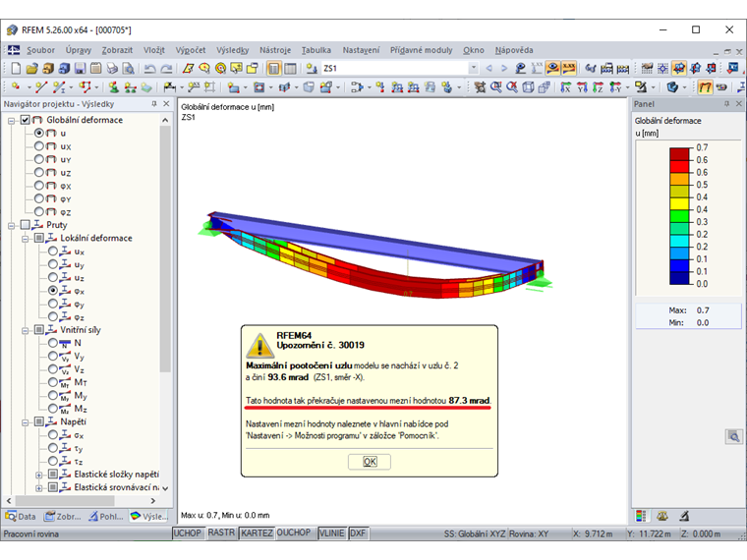The width and height of the screenshot is (747, 560).
Task: Collapse the Napětí tree node
Action: click(25, 421)
